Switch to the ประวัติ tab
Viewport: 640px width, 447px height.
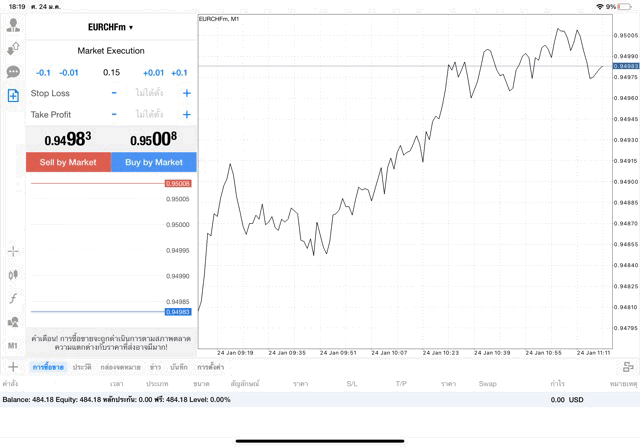[x=82, y=368]
